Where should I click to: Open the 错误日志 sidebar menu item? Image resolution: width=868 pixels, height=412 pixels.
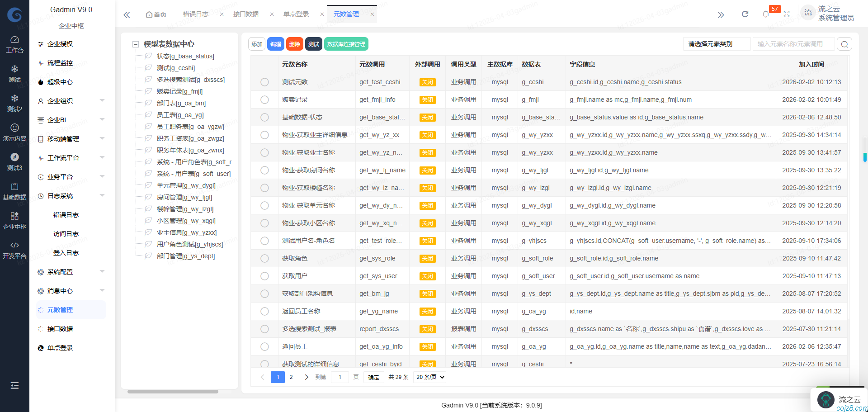[66, 215]
